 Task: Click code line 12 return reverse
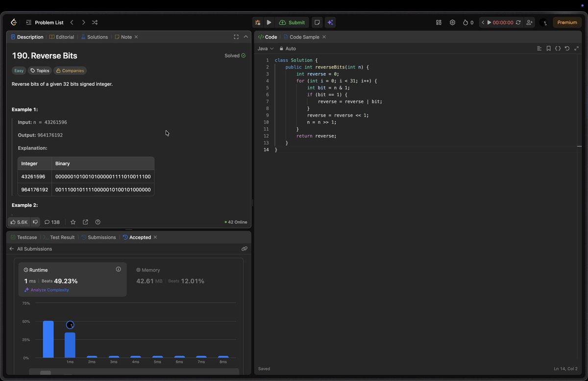pos(316,136)
